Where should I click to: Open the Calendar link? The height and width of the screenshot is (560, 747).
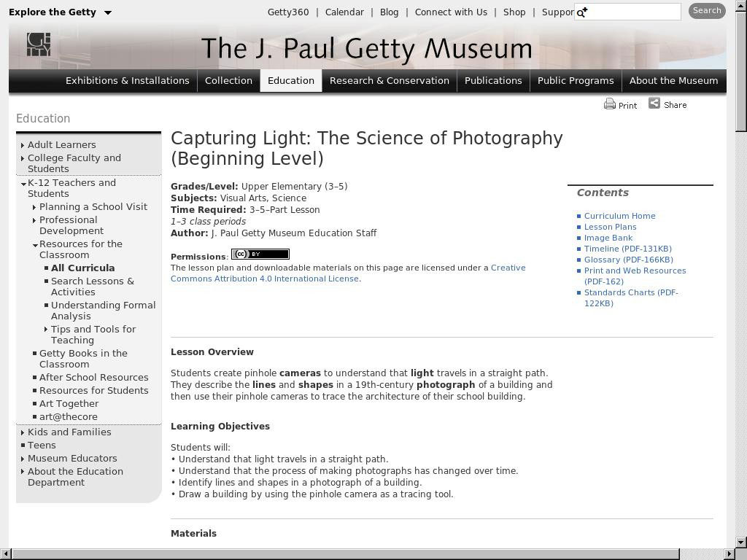click(x=344, y=12)
